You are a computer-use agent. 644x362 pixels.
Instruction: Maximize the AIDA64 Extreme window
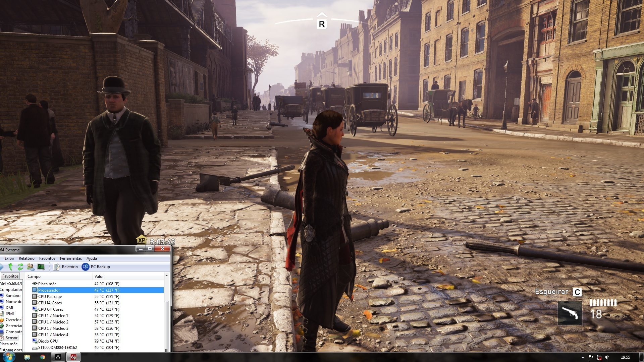pyautogui.click(x=150, y=249)
